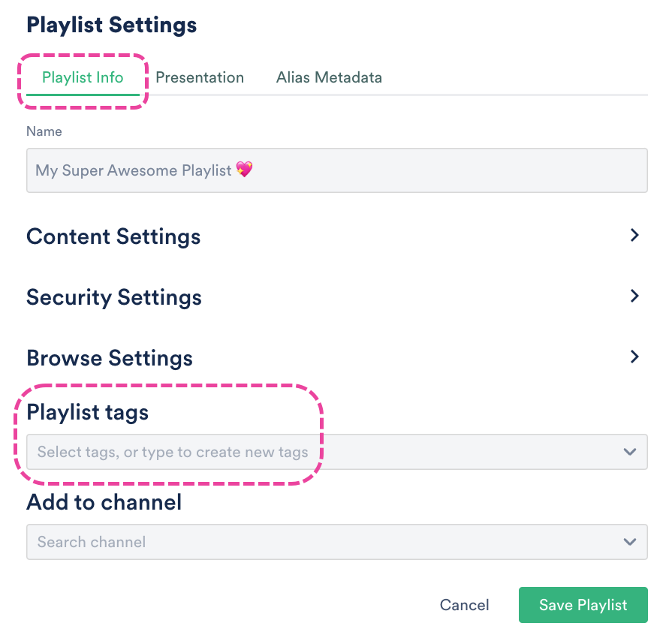Focus the playlist Name text field
The height and width of the screenshot is (644, 672).
pos(336,170)
